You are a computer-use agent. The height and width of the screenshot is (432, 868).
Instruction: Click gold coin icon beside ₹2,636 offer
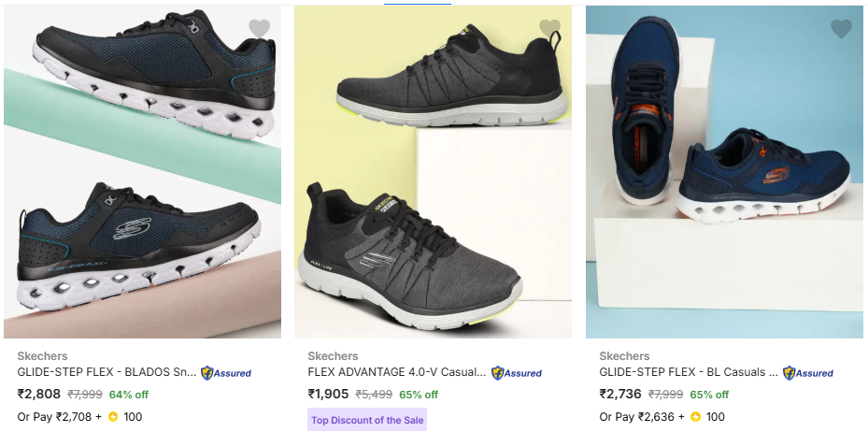695,417
